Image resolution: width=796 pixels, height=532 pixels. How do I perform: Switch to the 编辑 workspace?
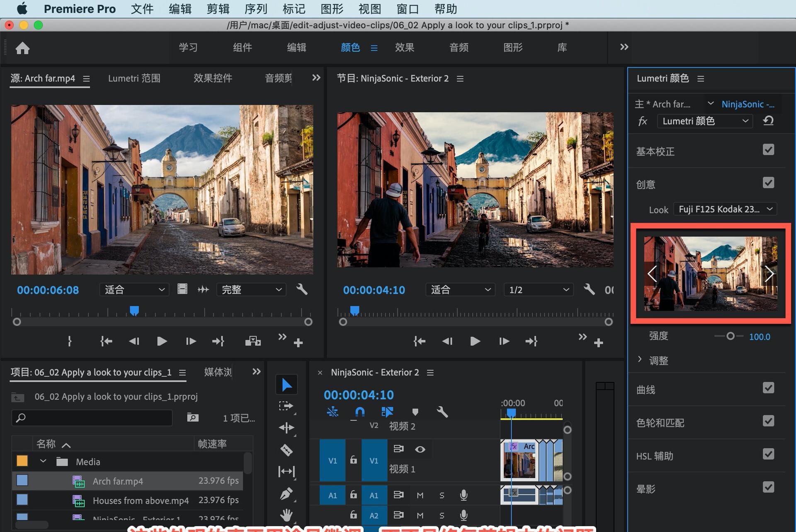pyautogui.click(x=297, y=48)
